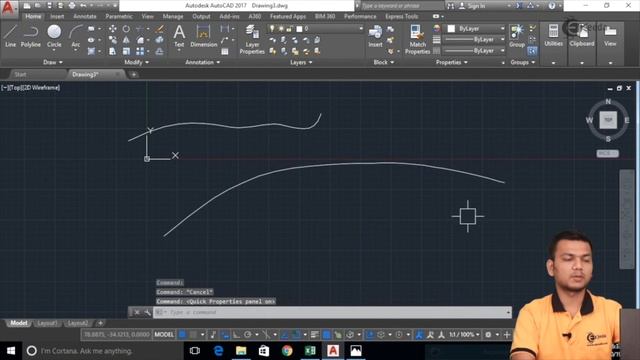Click the Scale tool icon
The height and width of the screenshot is (360, 640).
(126, 51)
